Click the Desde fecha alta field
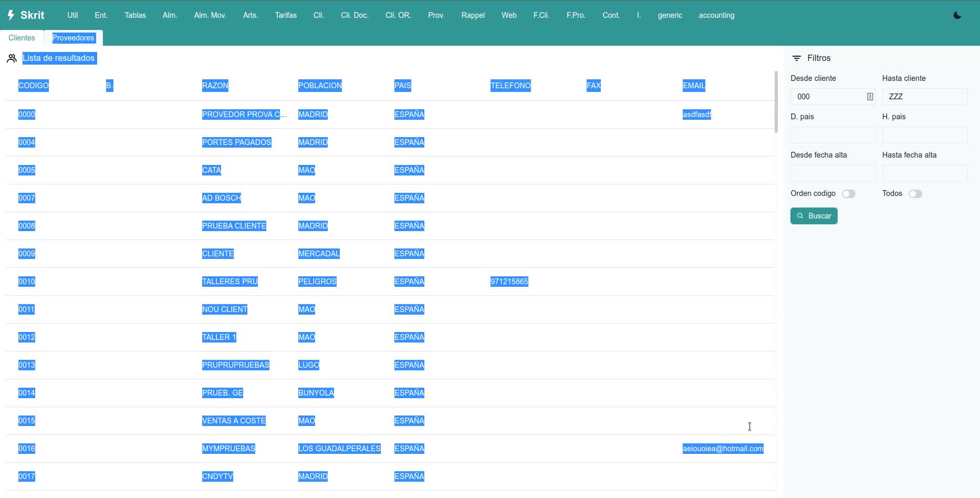Screen dimensions: 980x498 point(833,173)
